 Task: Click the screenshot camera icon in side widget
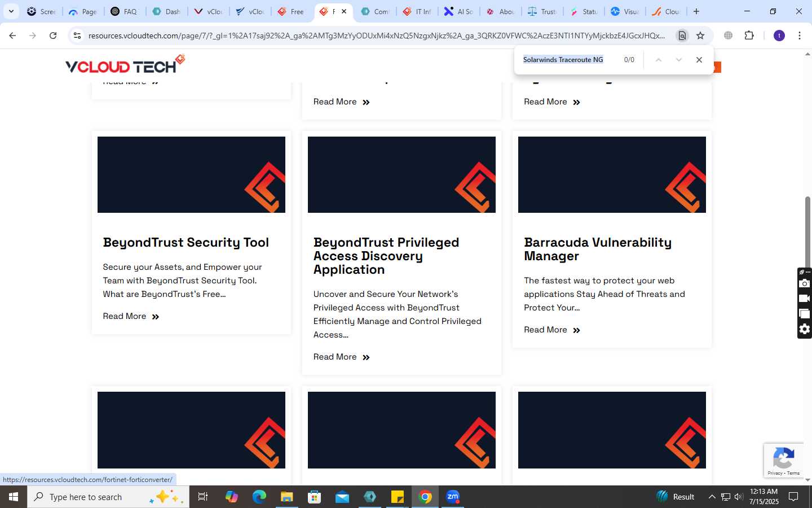(x=805, y=283)
